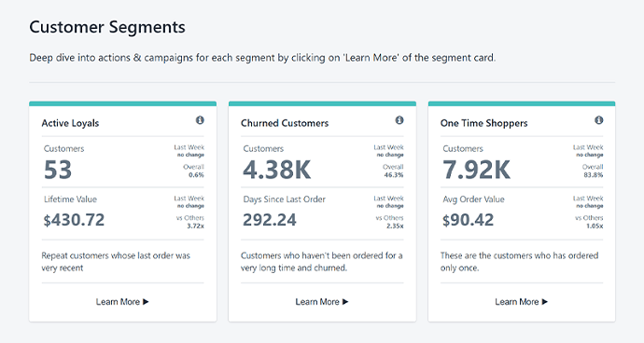Open the Churned Customers info icon

399,120
